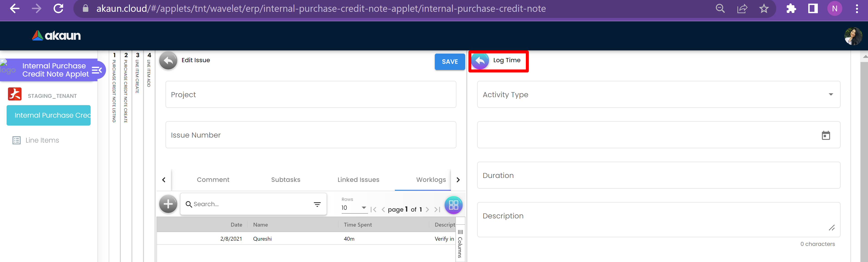
Task: Bookmark page with the star icon
Action: [x=764, y=9]
